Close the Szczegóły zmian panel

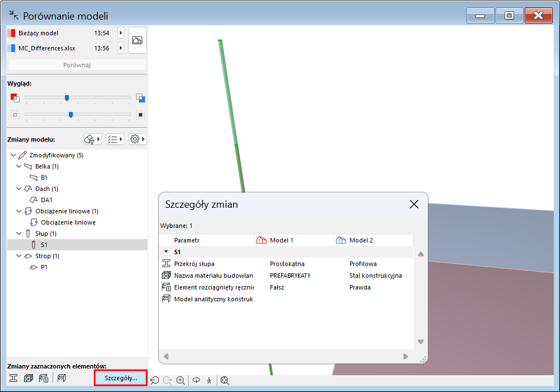[414, 204]
